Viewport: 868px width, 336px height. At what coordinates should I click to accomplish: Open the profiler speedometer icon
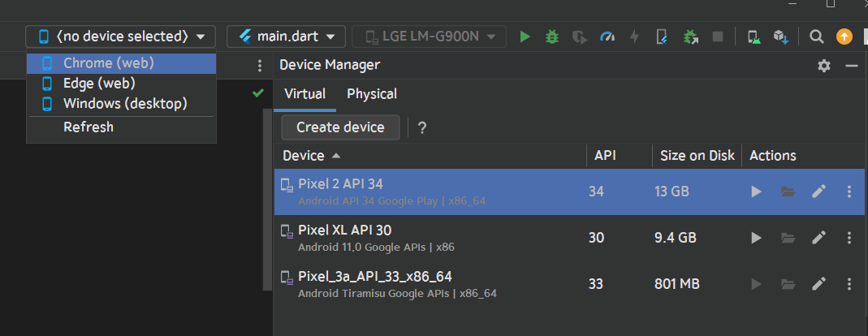[x=607, y=37]
